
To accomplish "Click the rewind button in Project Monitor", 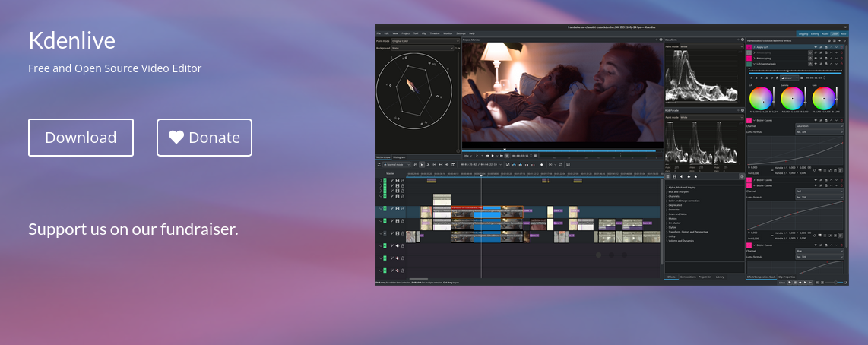I will point(489,156).
